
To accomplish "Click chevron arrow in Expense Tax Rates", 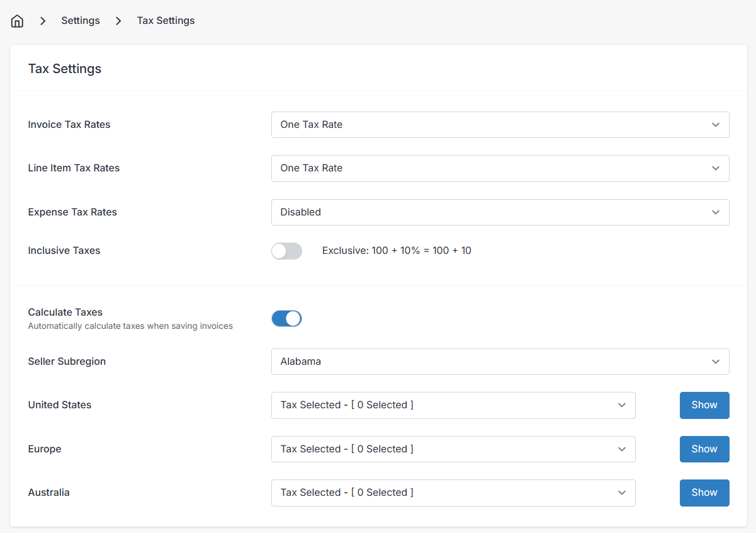I will (715, 212).
